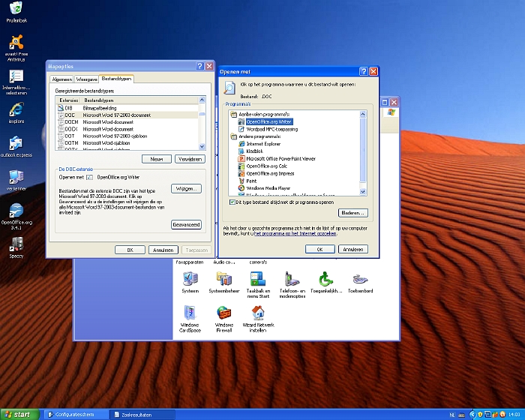This screenshot has width=525, height=420.
Task: Click the Andere programma's group header
Action: [259, 136]
